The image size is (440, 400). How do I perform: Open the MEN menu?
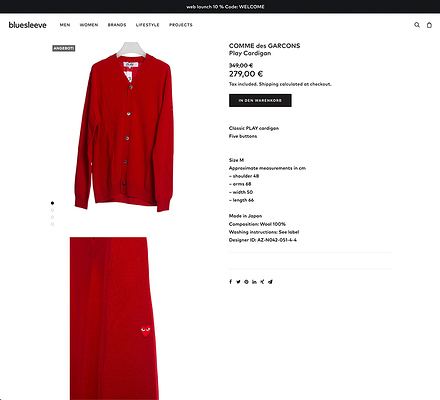[x=65, y=25]
